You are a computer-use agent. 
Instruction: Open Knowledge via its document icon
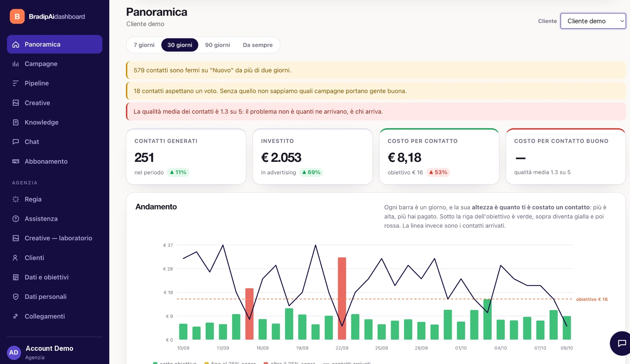[x=16, y=122]
